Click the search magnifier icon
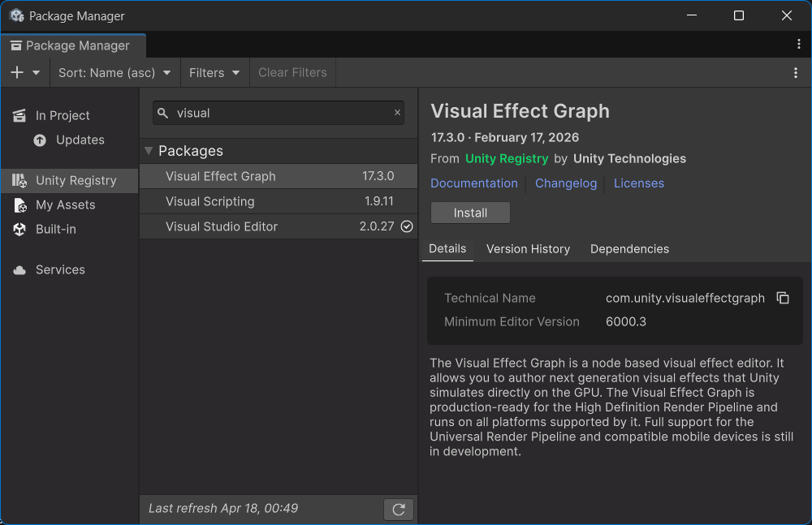The image size is (812, 525). [162, 113]
